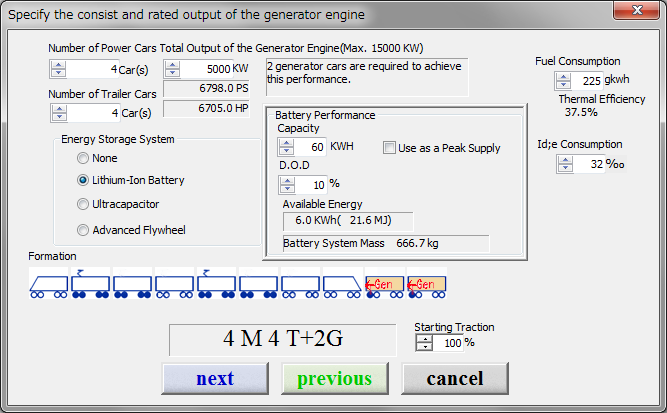Increase Fuel Consumption gkwh up arrow
The height and width of the screenshot is (413, 667).
click(x=563, y=77)
